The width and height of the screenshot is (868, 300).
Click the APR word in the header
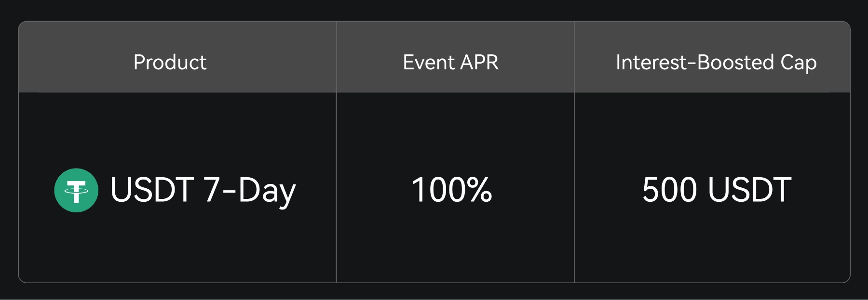click(x=479, y=62)
